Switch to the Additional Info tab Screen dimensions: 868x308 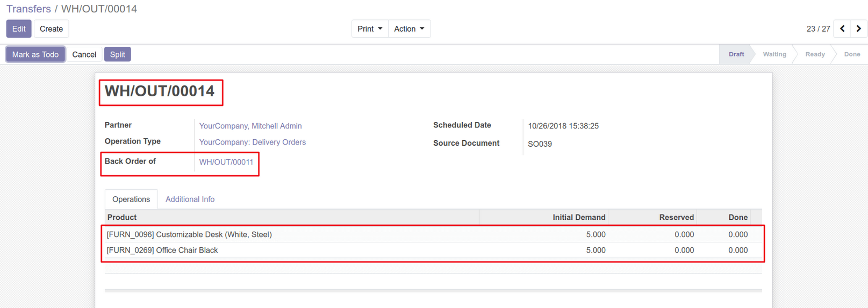pos(190,199)
